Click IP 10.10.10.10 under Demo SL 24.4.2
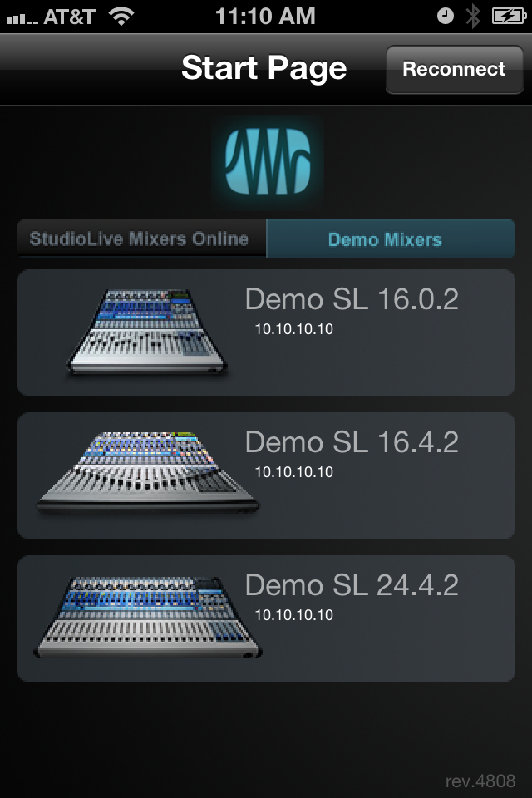Viewport: 532px width, 798px height. tap(293, 615)
